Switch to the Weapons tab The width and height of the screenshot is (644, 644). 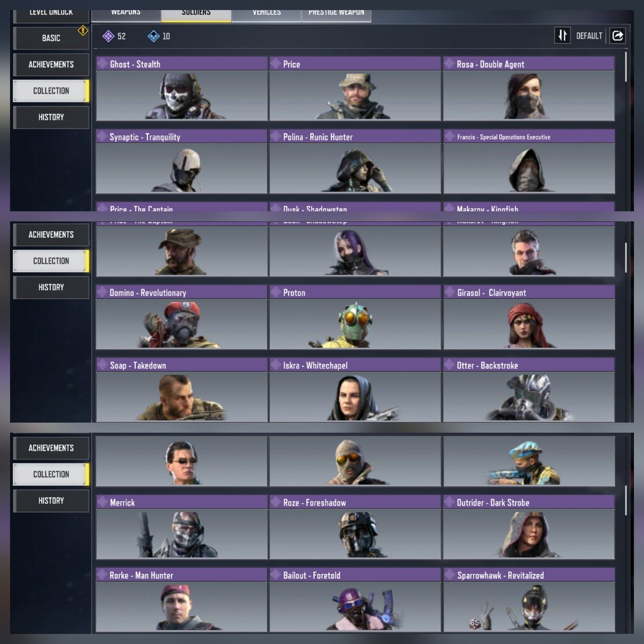126,14
